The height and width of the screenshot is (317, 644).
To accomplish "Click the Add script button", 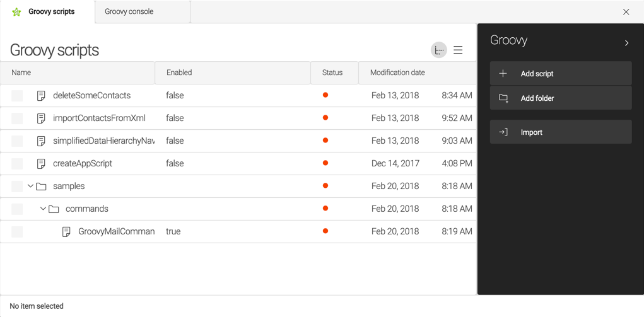I will pyautogui.click(x=561, y=74).
